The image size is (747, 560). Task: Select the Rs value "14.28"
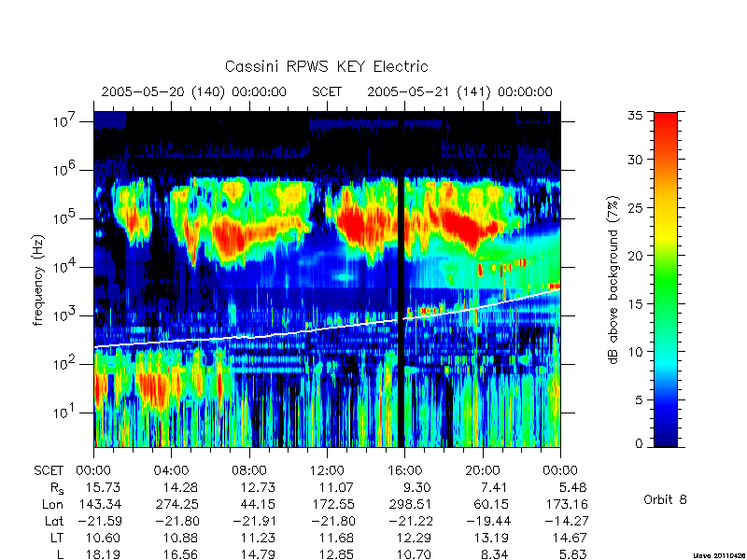[180, 487]
